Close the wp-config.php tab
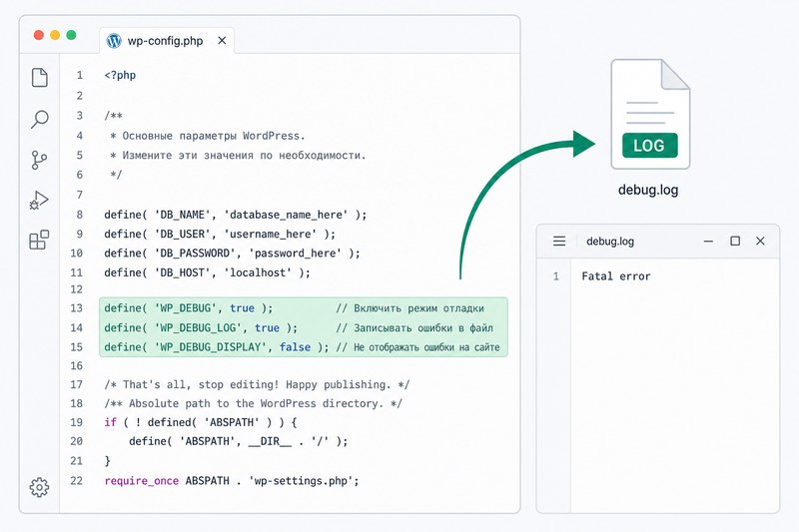 (x=222, y=41)
